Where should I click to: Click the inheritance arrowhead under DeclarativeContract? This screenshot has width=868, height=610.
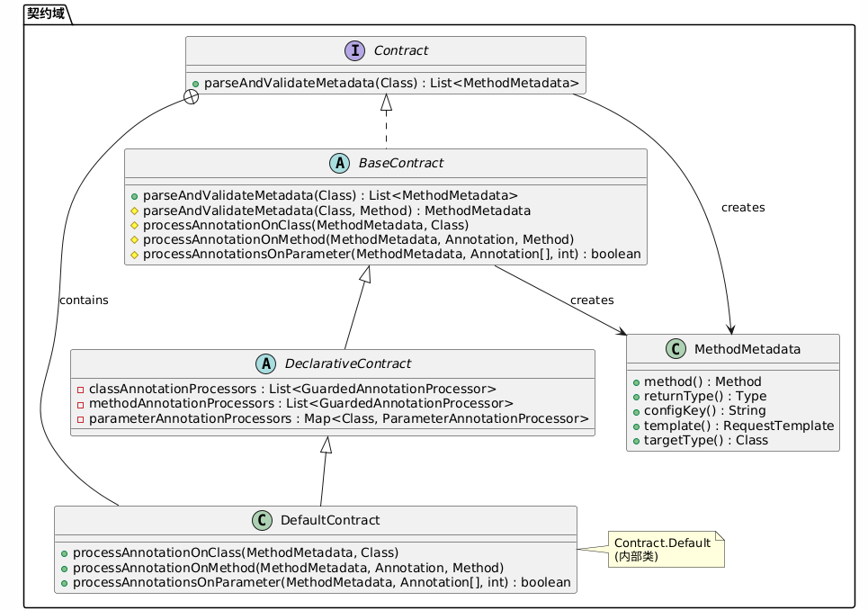click(x=327, y=445)
